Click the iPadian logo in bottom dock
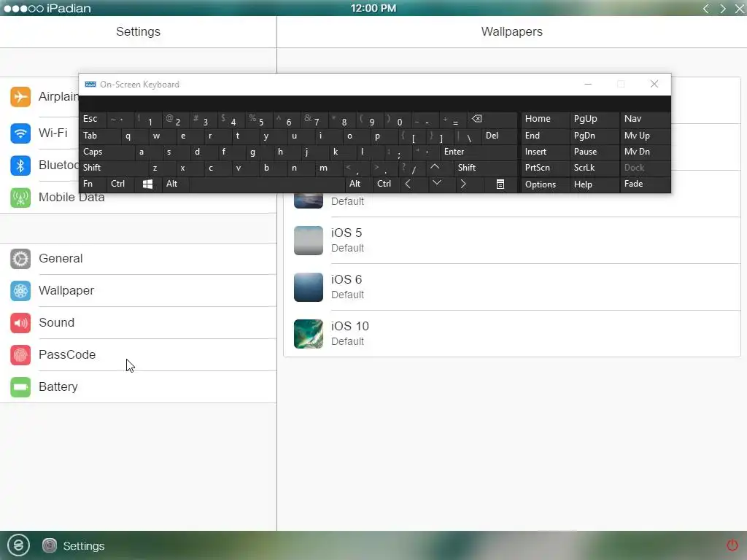 click(x=18, y=545)
